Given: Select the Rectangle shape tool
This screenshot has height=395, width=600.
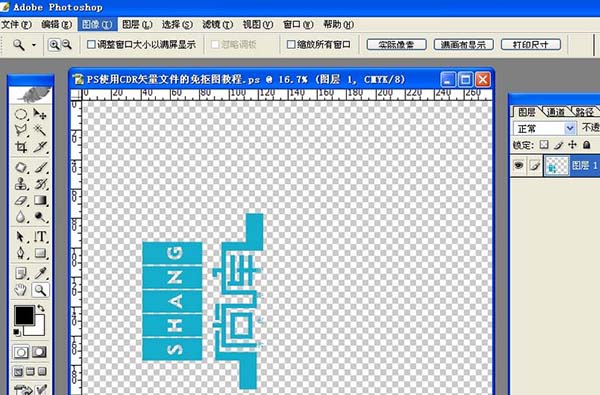Looking at the screenshot, I should click(x=40, y=253).
